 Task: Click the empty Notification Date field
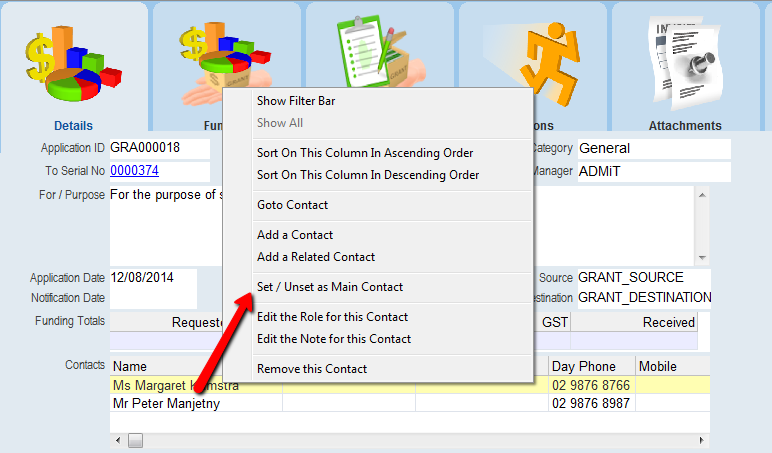(153, 298)
